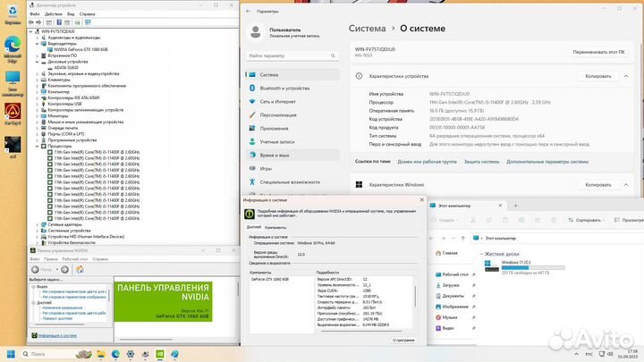
Task: Open the Вид menu in Device Manager
Action: tap(71, 13)
